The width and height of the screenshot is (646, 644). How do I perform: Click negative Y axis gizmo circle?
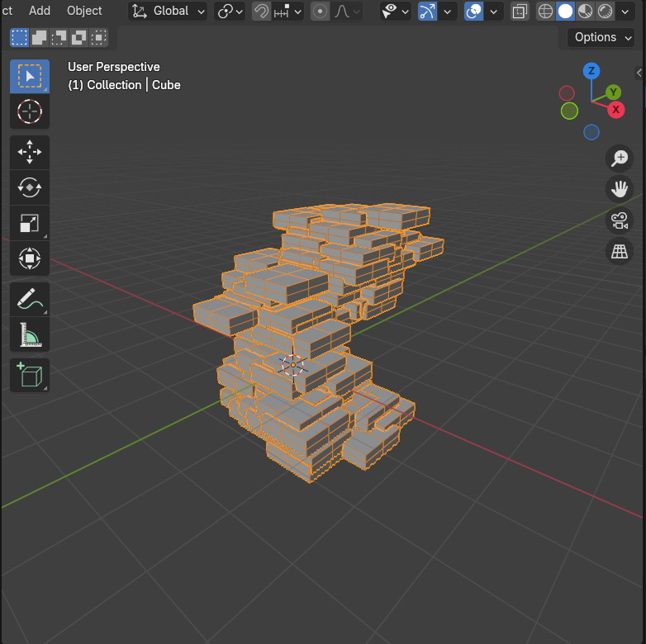tap(569, 111)
